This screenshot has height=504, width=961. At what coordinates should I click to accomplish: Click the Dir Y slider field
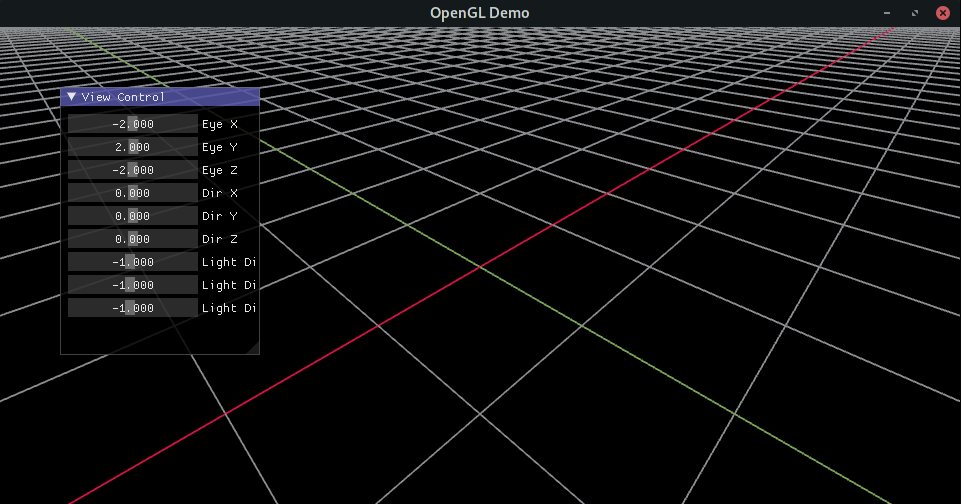(133, 216)
